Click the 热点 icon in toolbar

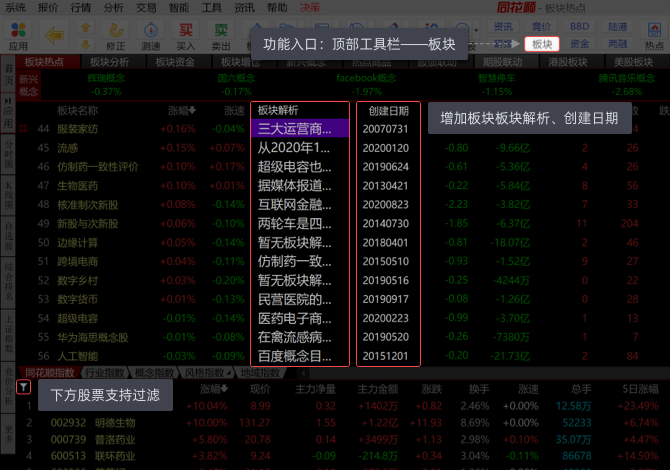(654, 36)
